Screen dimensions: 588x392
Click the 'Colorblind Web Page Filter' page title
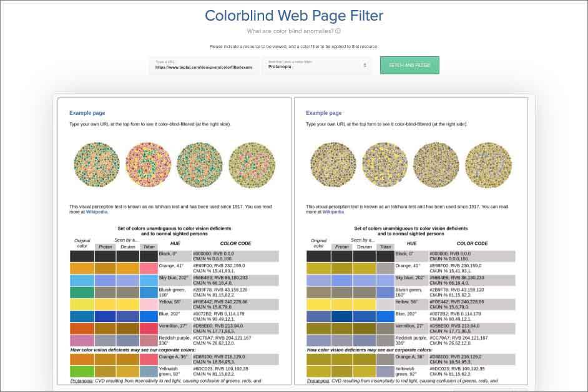[x=294, y=16]
